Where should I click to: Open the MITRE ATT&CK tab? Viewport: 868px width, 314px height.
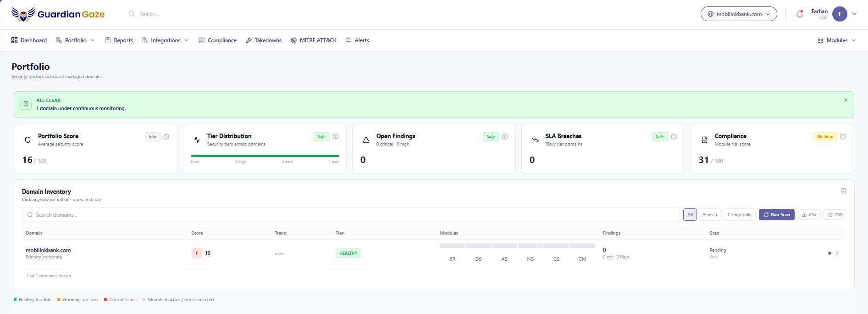tap(314, 40)
